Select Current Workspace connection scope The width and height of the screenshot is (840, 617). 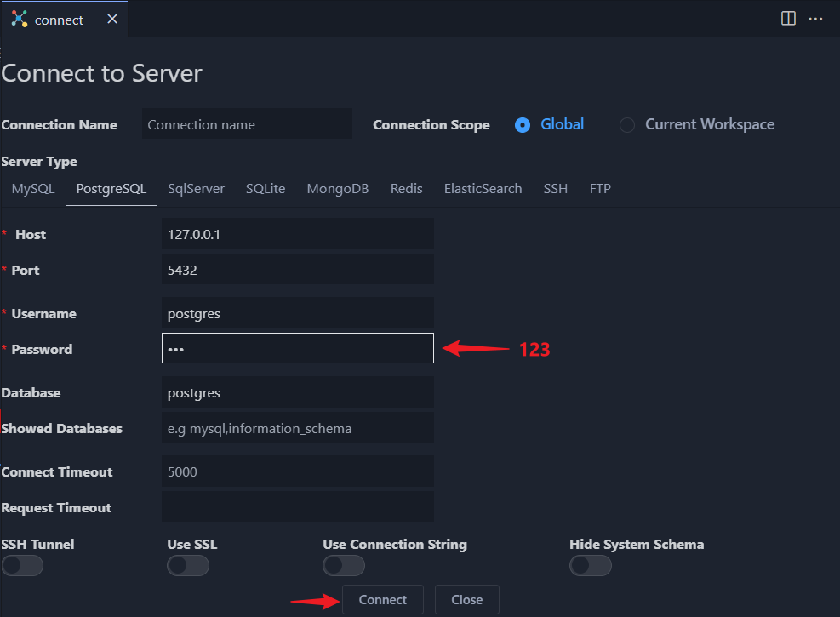coord(627,125)
